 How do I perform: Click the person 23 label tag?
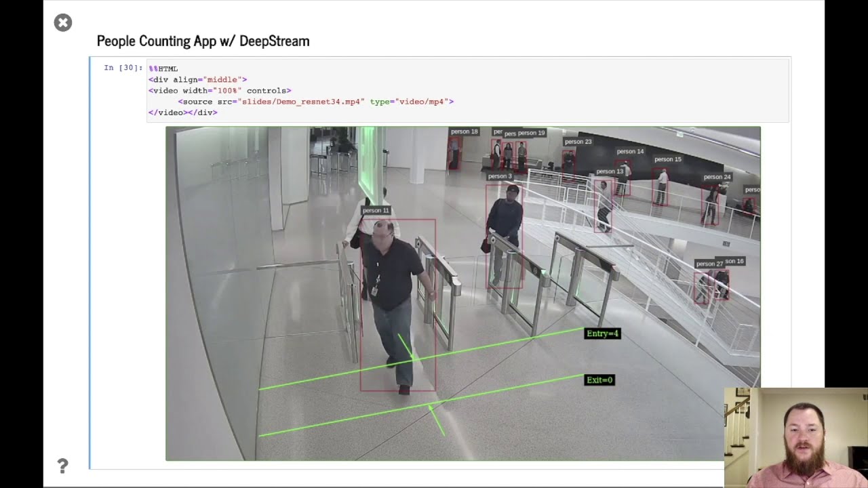578,142
